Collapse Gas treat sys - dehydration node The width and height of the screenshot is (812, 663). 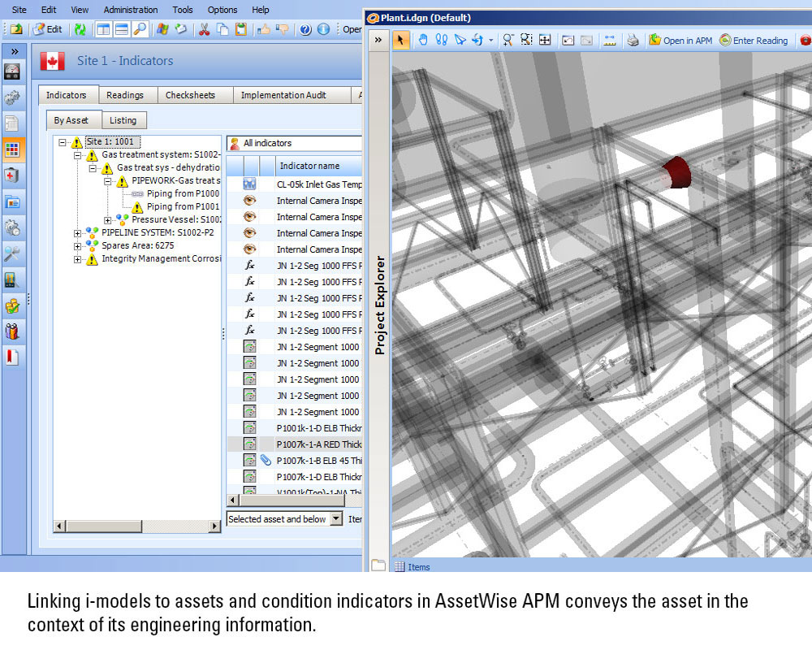point(93,168)
